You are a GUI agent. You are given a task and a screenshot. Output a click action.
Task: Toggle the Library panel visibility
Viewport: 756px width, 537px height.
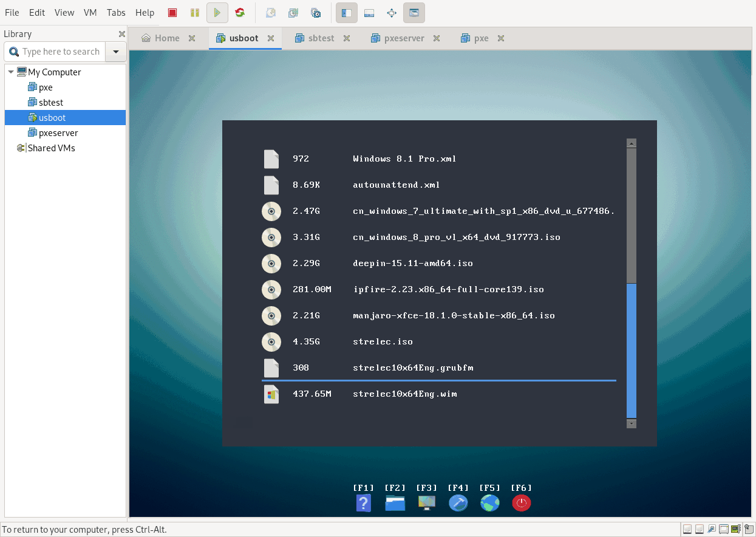pyautogui.click(x=346, y=12)
